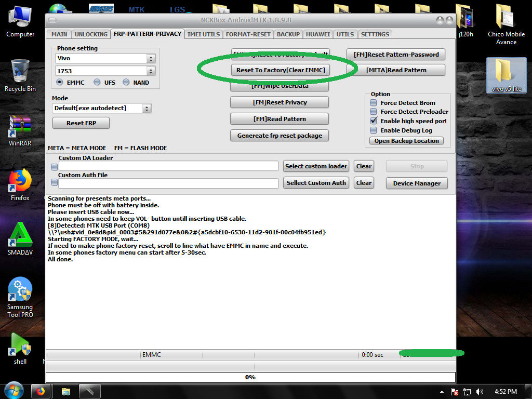Enable Force Detect Brom option
Viewport: 532px width, 399px height.
click(373, 102)
